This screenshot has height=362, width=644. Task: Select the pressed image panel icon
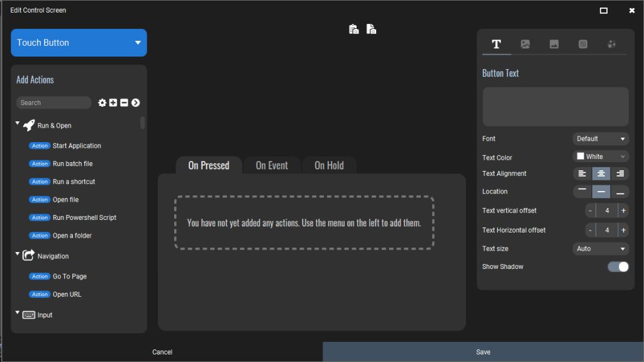tap(525, 44)
